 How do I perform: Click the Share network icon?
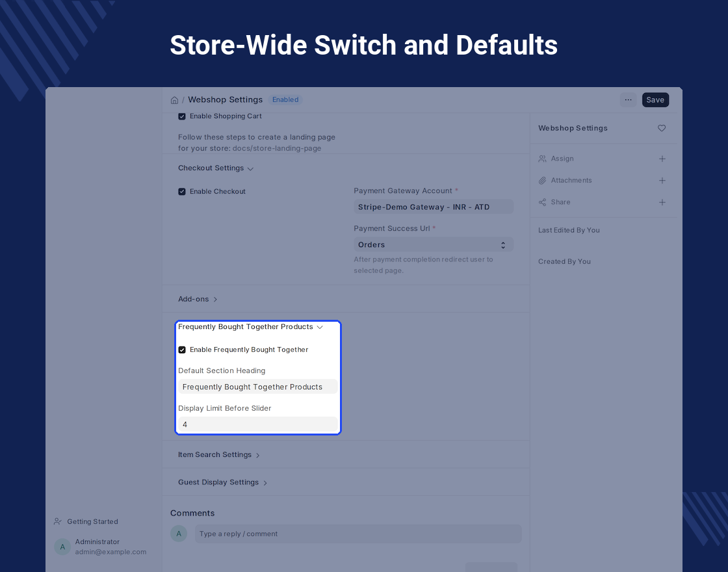point(542,202)
